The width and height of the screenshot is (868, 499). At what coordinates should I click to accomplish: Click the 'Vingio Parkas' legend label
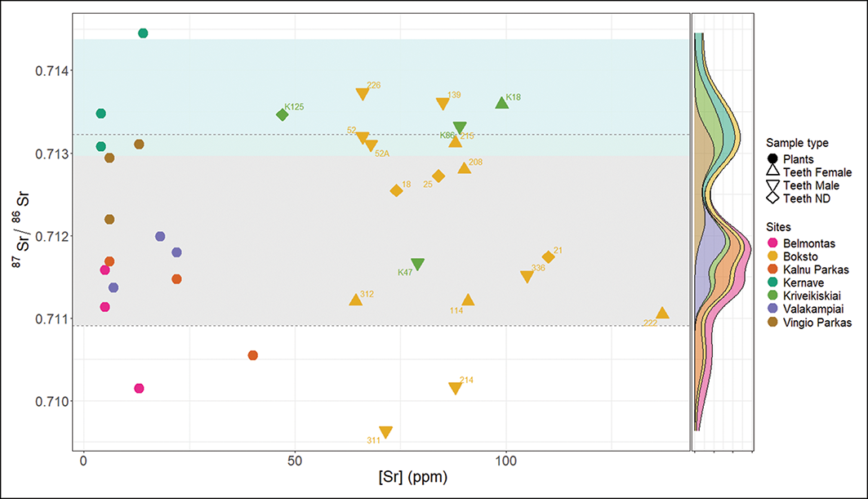pyautogui.click(x=817, y=323)
